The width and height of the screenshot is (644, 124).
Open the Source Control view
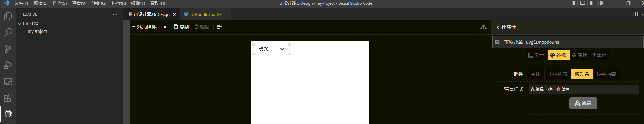point(8,49)
